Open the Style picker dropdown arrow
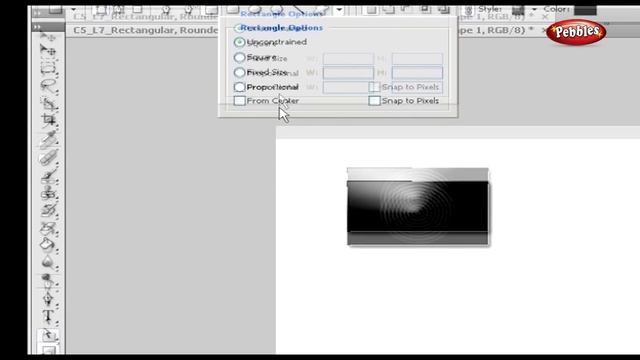Screen dimensions: 640x360 534,10
